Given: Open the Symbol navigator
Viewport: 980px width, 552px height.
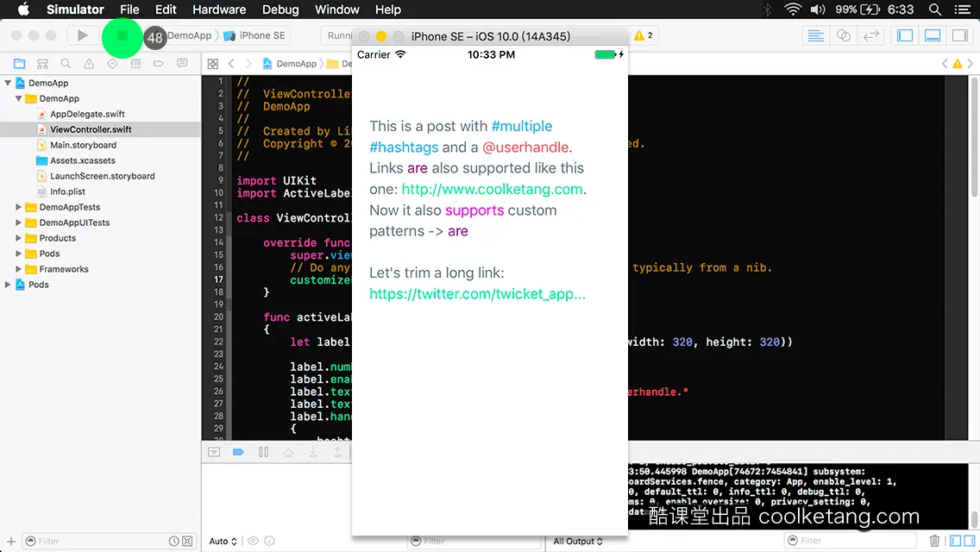Looking at the screenshot, I should click(x=42, y=64).
